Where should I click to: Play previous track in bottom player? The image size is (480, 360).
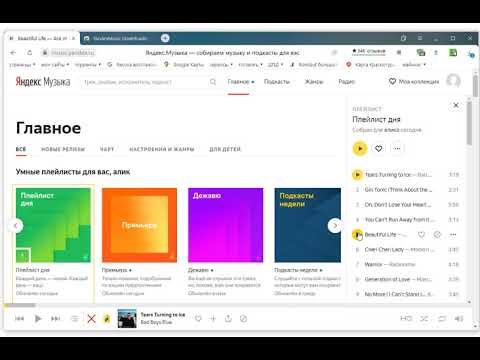(19, 319)
